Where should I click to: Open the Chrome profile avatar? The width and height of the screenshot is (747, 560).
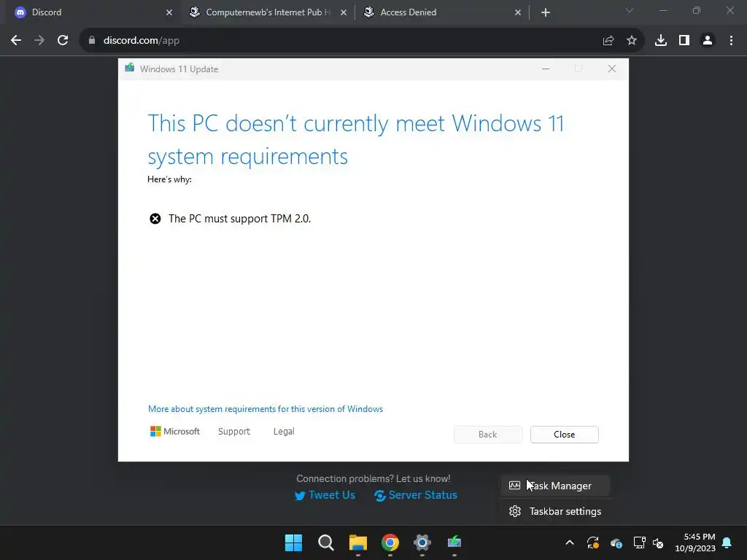[x=708, y=41]
